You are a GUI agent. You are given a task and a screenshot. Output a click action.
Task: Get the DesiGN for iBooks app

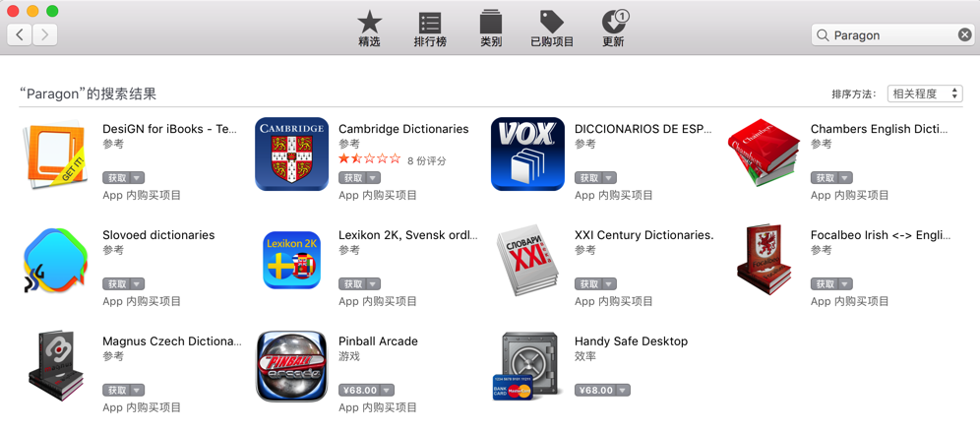point(116,177)
